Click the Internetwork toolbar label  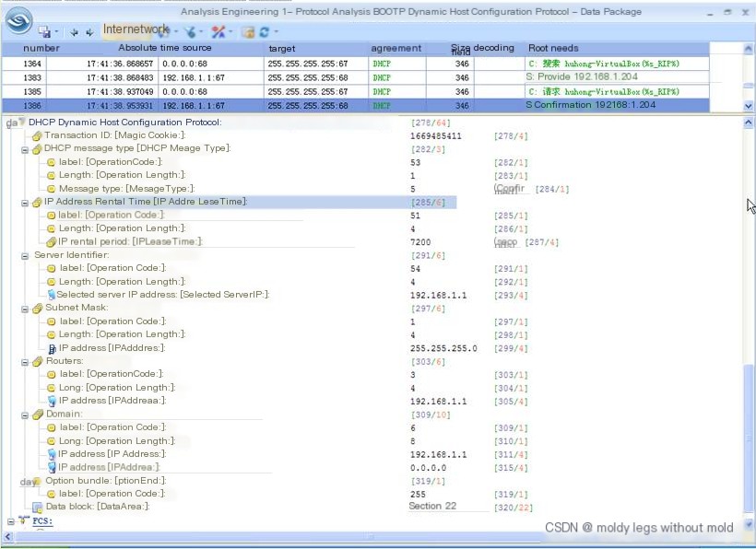(136, 29)
